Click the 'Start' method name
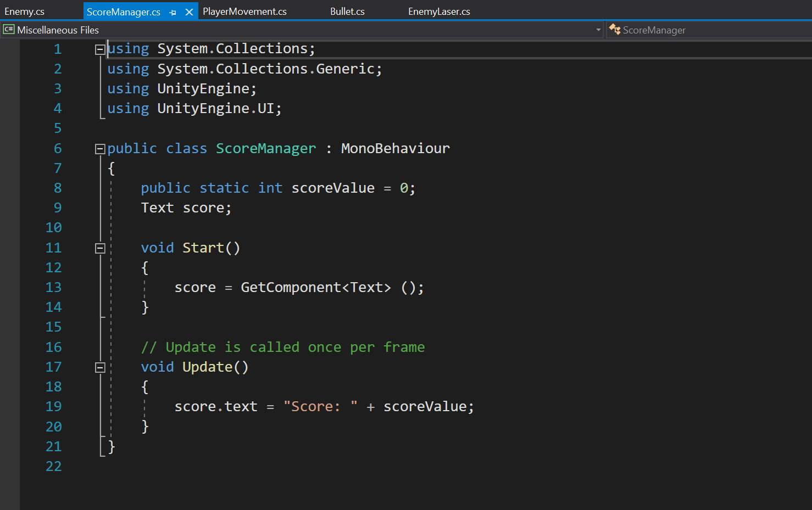812x510 pixels. (203, 248)
